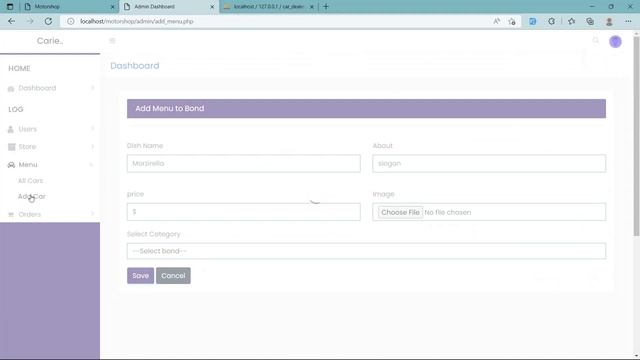Screen dimensions: 640x360
Task: Click the Dashboard sidebar icon
Action: [x=11, y=89]
